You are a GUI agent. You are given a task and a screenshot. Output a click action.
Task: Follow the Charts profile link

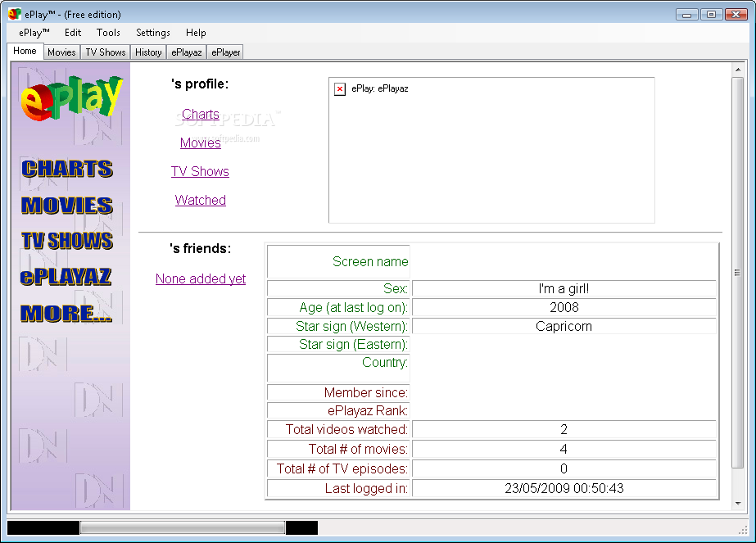201,115
